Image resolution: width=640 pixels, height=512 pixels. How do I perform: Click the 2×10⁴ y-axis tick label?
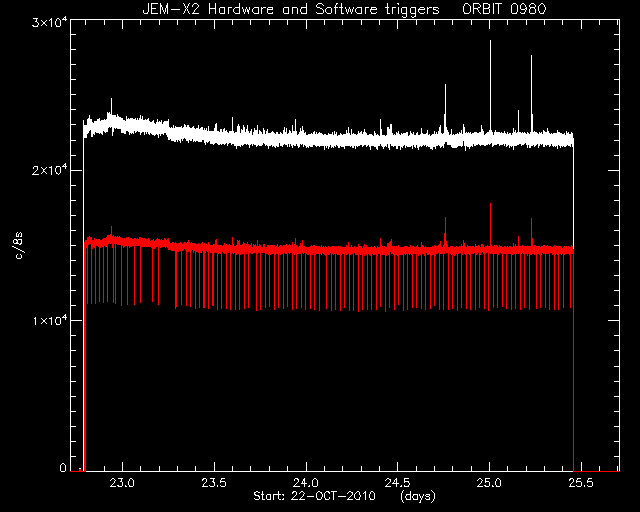point(49,170)
